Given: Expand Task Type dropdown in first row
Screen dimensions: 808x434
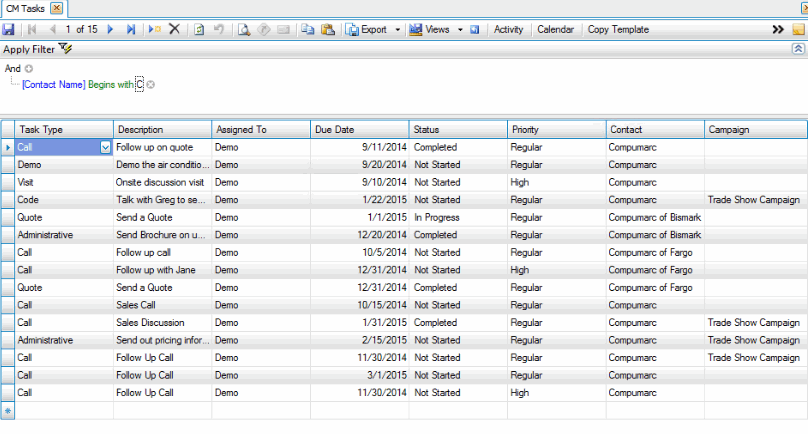Looking at the screenshot, I should [x=105, y=147].
